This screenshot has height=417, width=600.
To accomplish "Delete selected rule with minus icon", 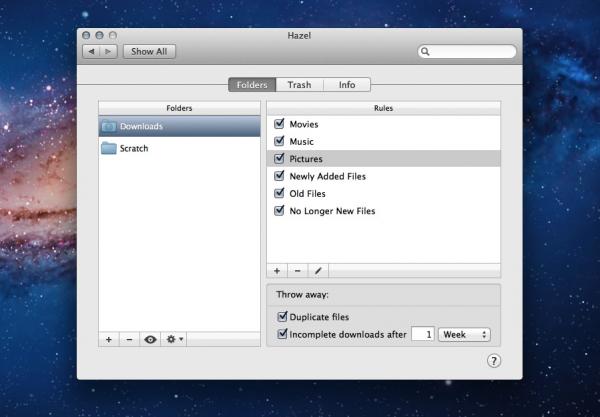I will pyautogui.click(x=297, y=271).
